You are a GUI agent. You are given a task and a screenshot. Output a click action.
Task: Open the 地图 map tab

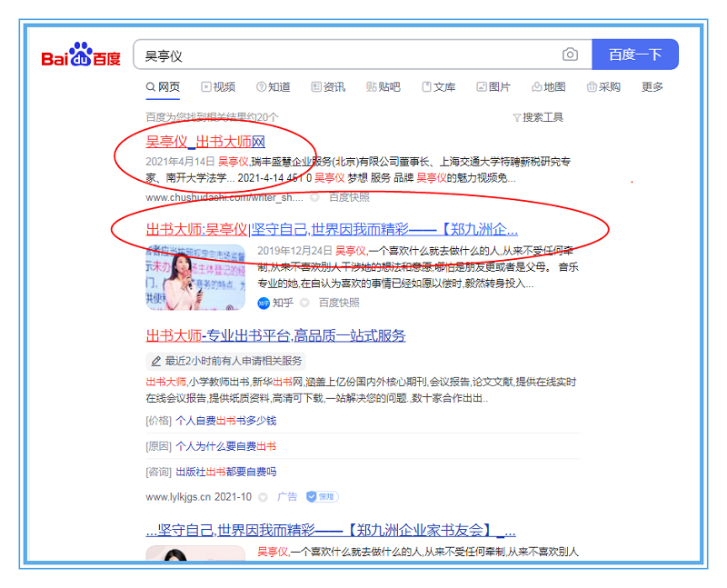(x=549, y=87)
